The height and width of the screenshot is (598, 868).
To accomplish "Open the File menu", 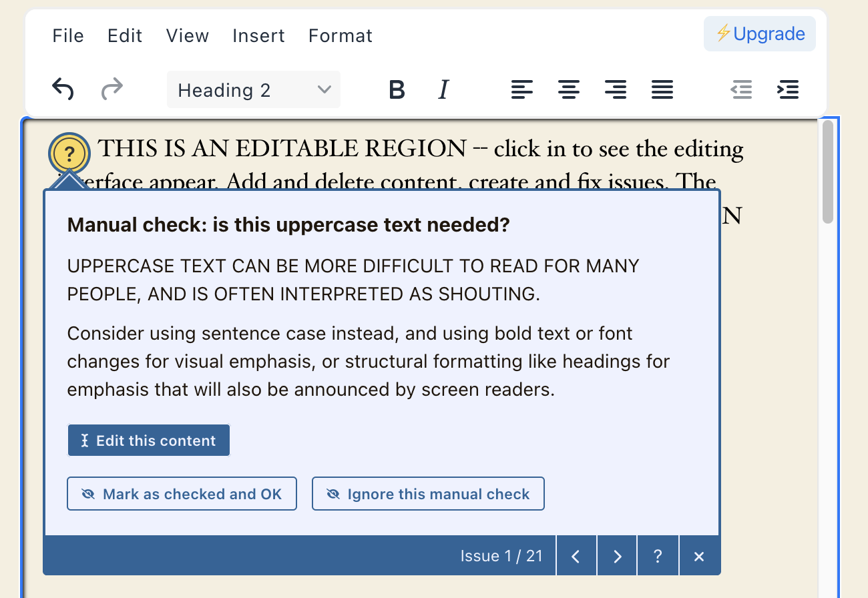I will click(68, 35).
